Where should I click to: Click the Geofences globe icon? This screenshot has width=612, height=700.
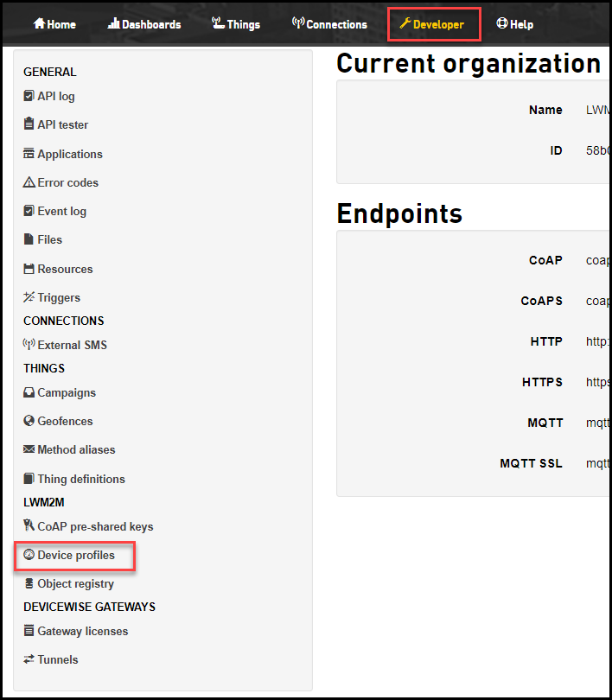pyautogui.click(x=29, y=421)
